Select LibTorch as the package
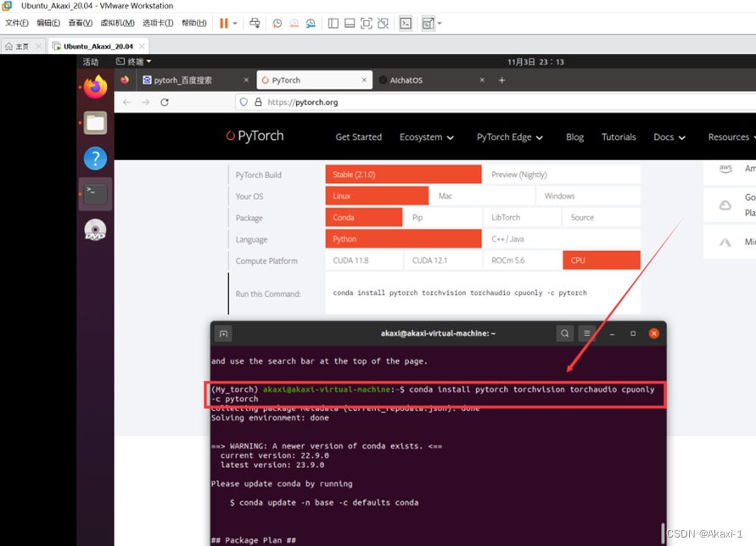Viewport: 756px width, 546px height. 522,217
